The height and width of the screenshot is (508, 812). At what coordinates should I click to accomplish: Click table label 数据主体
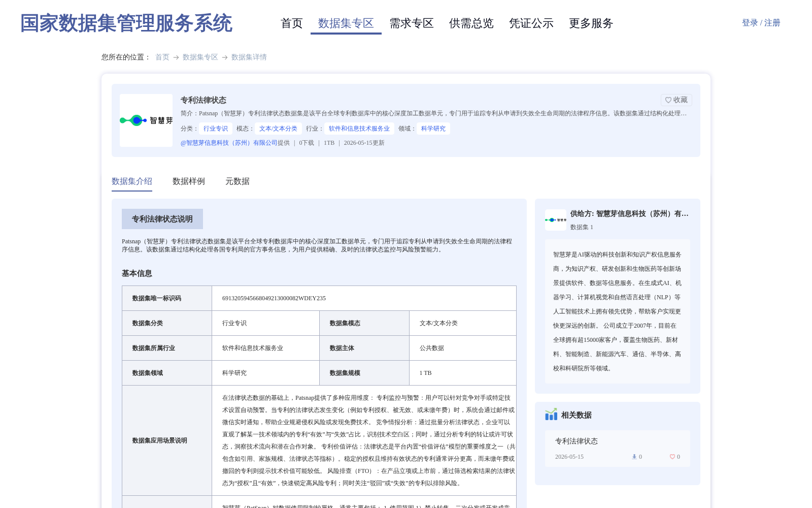(x=342, y=348)
